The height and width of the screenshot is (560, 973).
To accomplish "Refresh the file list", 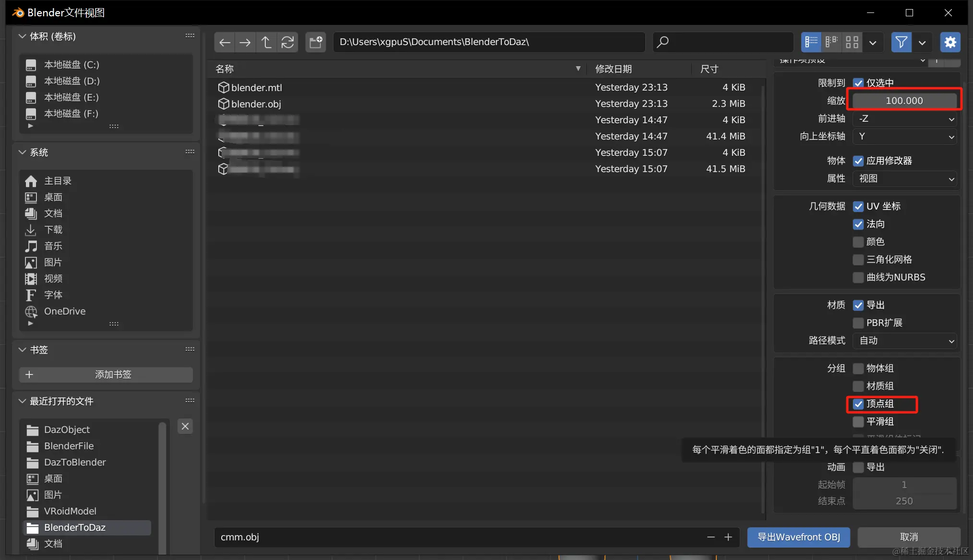I will 287,42.
